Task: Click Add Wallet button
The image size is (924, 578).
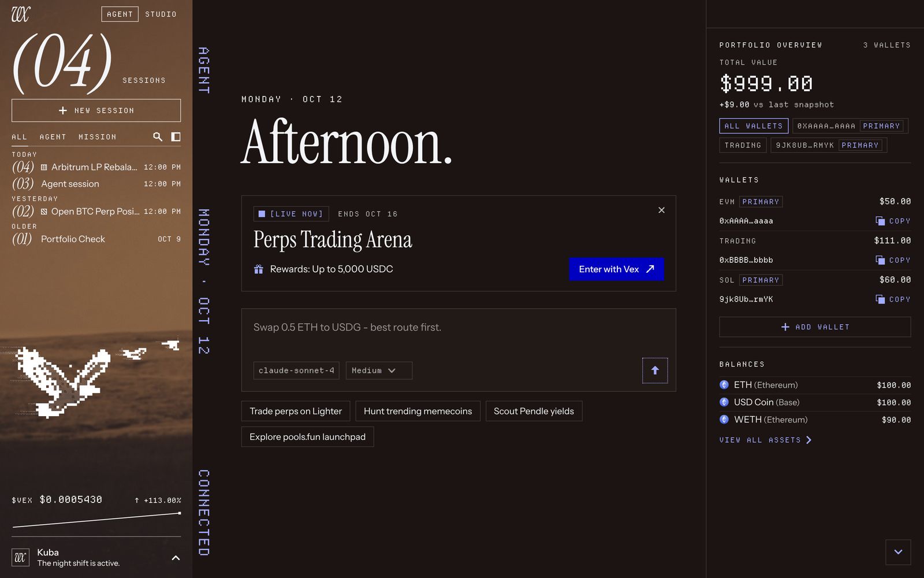Action: [x=815, y=327]
